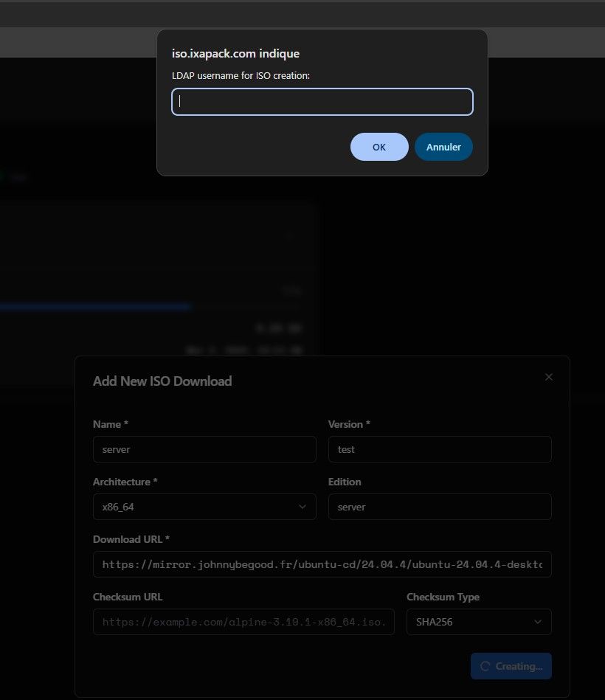
Task: Click the Checksum Type label text
Action: pyautogui.click(x=443, y=597)
